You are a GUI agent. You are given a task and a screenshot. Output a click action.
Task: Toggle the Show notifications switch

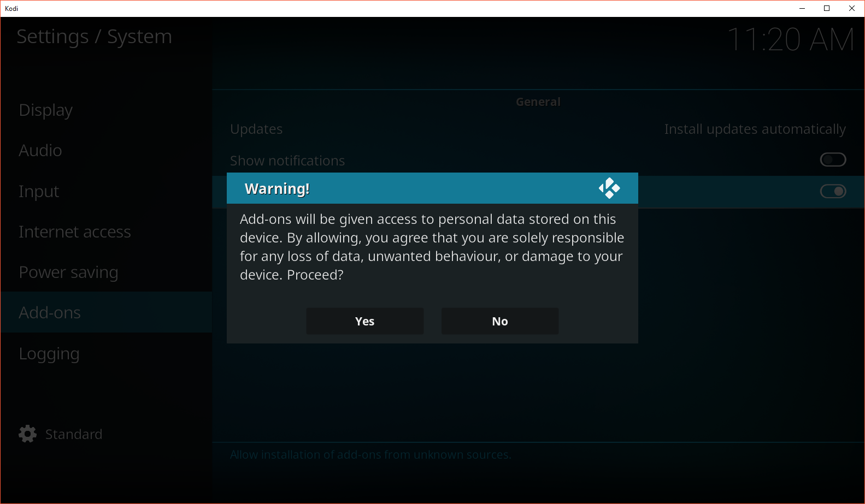pos(833,159)
